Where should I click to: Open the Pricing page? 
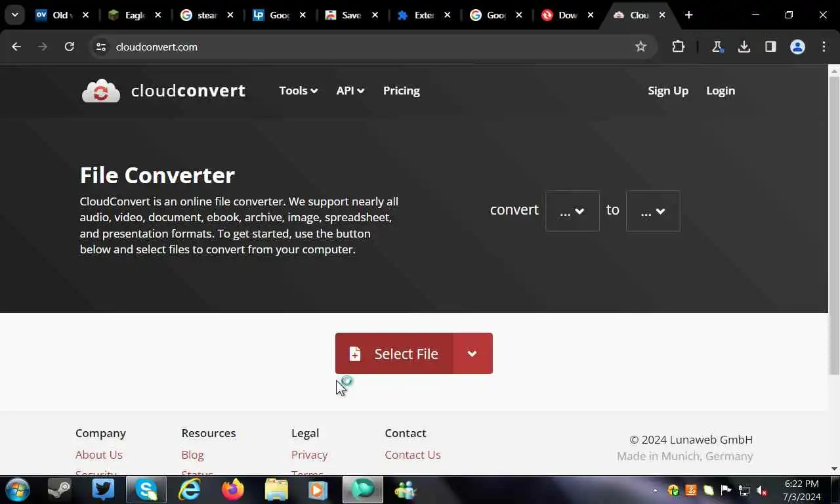coord(402,91)
